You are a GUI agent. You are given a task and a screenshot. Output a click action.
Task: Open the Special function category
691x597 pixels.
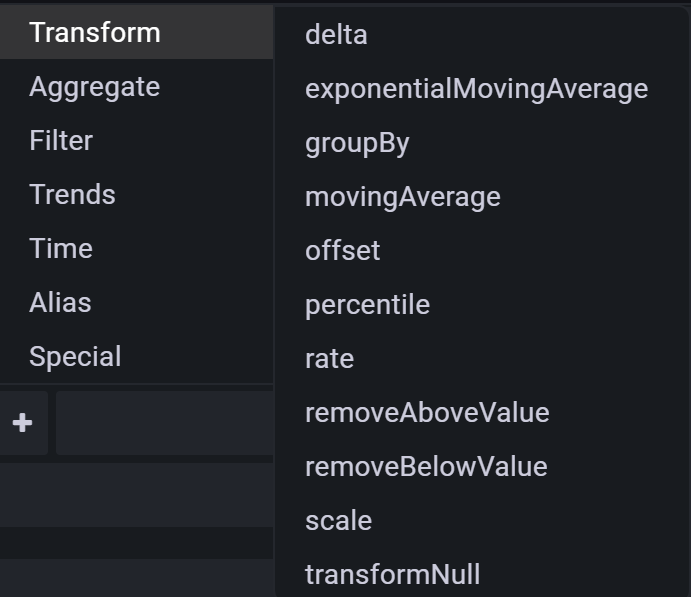pos(75,356)
